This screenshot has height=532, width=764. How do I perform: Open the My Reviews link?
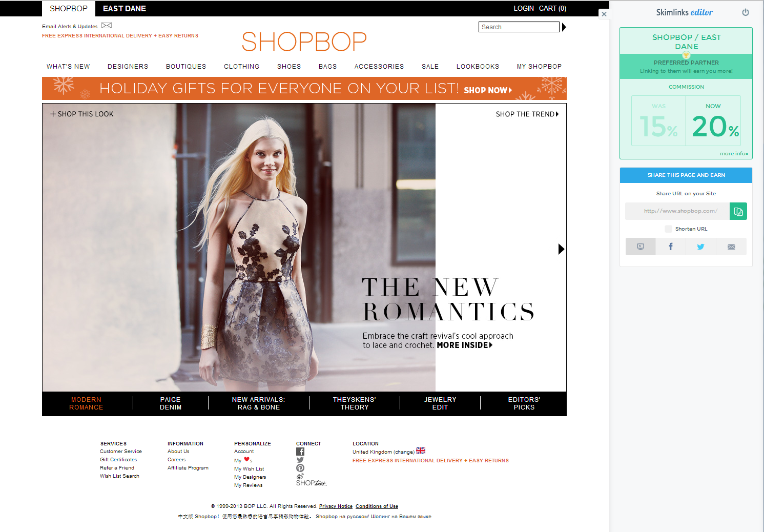[249, 485]
